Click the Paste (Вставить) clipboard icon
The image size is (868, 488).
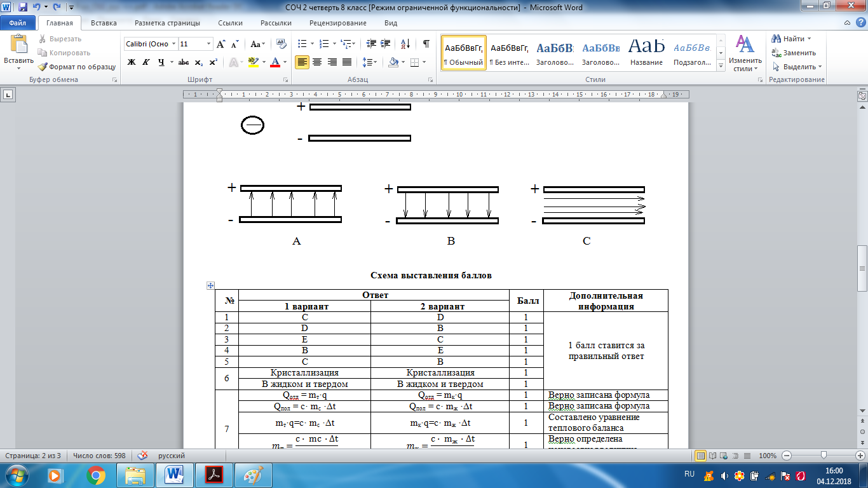click(18, 44)
